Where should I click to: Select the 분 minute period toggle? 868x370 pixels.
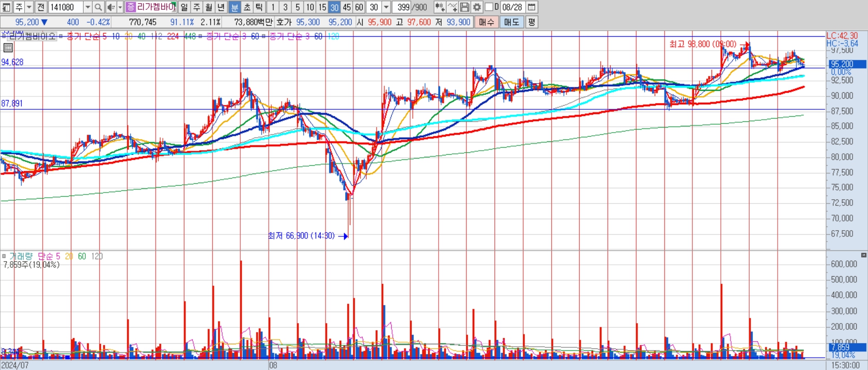coord(235,7)
